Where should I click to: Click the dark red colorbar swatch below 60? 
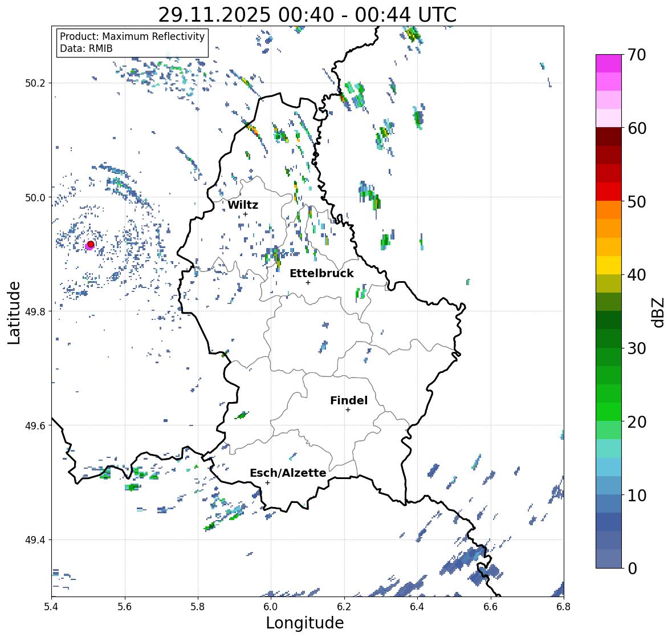(x=609, y=136)
